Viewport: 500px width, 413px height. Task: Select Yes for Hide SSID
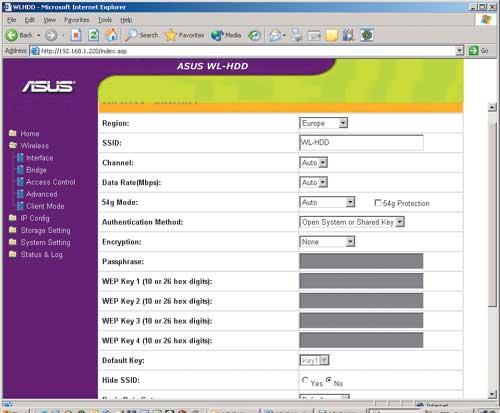[x=305, y=380]
